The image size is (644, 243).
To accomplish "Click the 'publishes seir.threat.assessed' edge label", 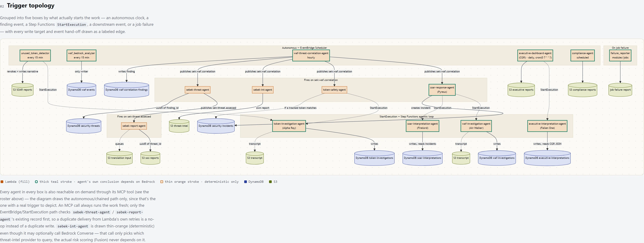I will coord(218,108).
